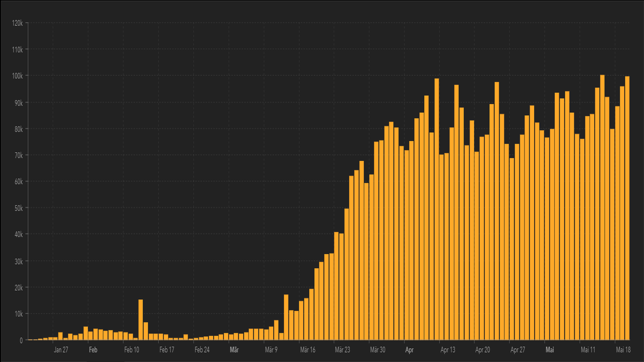
Task: Click the 'Feb 10' date label
Action: [x=131, y=350]
